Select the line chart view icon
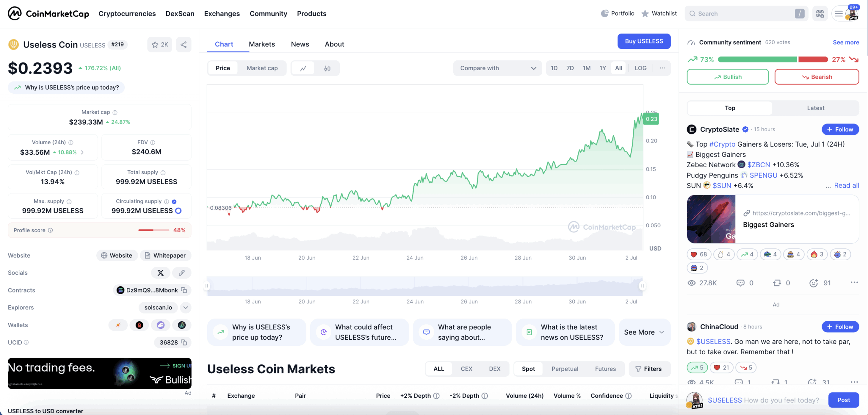 pos(303,68)
